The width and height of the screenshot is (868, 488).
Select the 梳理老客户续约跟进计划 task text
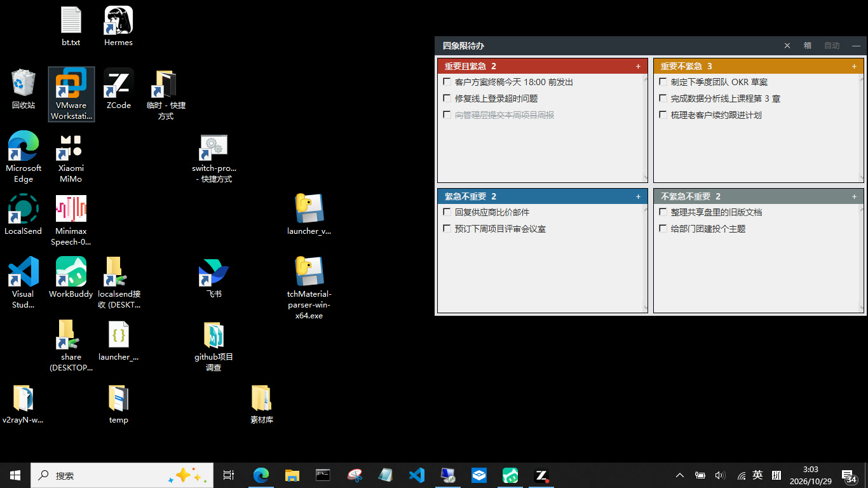tap(716, 115)
